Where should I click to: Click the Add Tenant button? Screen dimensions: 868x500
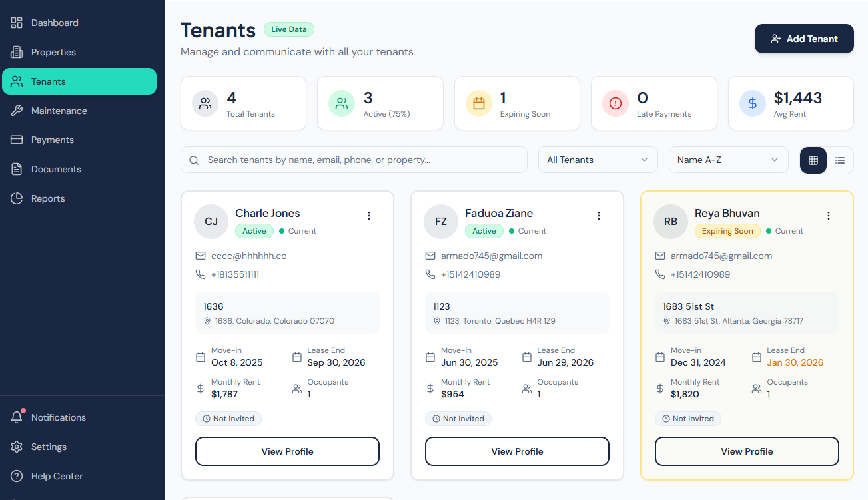tap(803, 39)
